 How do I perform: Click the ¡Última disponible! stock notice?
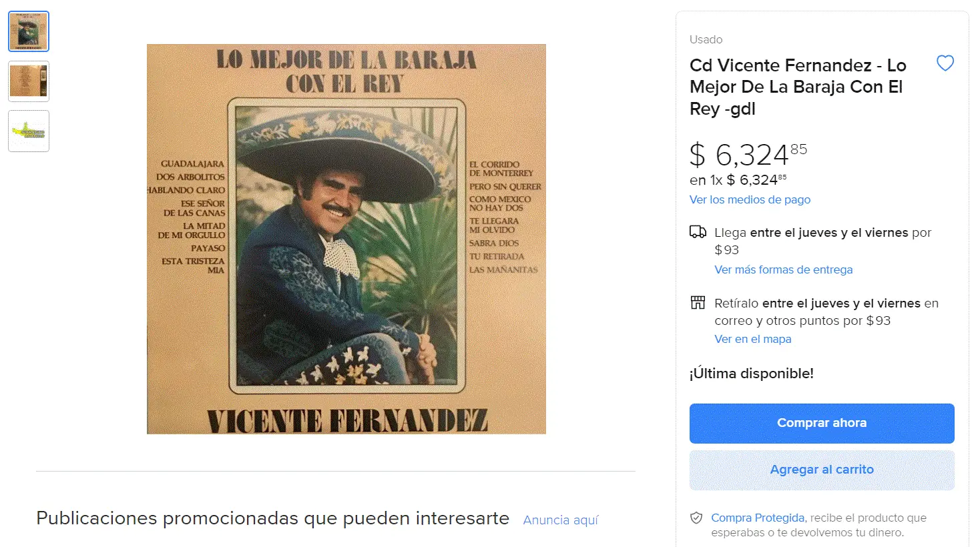pyautogui.click(x=751, y=374)
